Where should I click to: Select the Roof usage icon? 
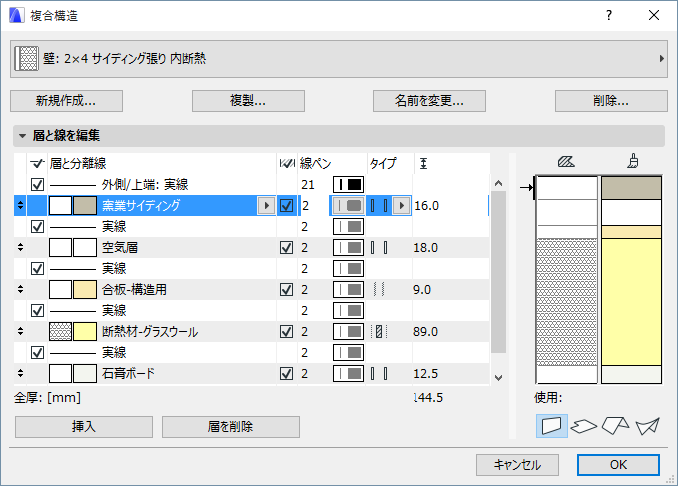tap(615, 425)
